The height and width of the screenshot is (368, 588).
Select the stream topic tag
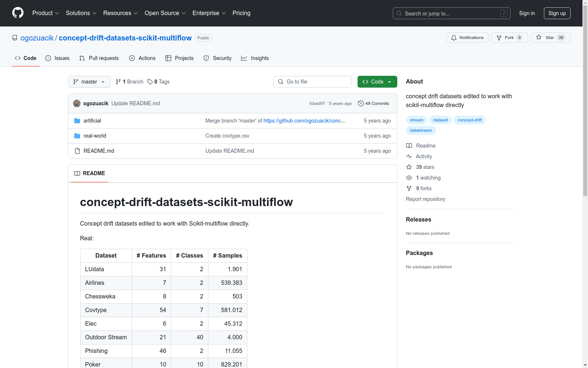417,120
